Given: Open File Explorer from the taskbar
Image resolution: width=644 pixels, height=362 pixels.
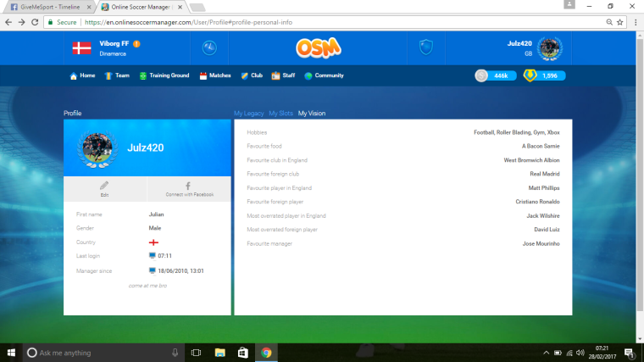Looking at the screenshot, I should pos(220,353).
